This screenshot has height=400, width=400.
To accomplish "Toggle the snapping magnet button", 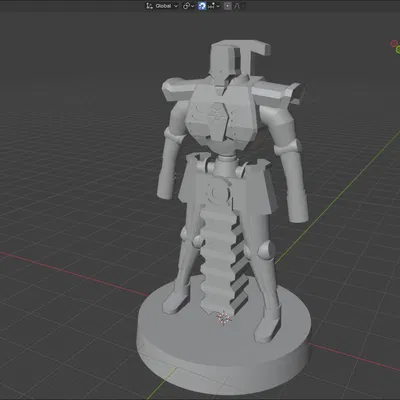I will tap(202, 6).
